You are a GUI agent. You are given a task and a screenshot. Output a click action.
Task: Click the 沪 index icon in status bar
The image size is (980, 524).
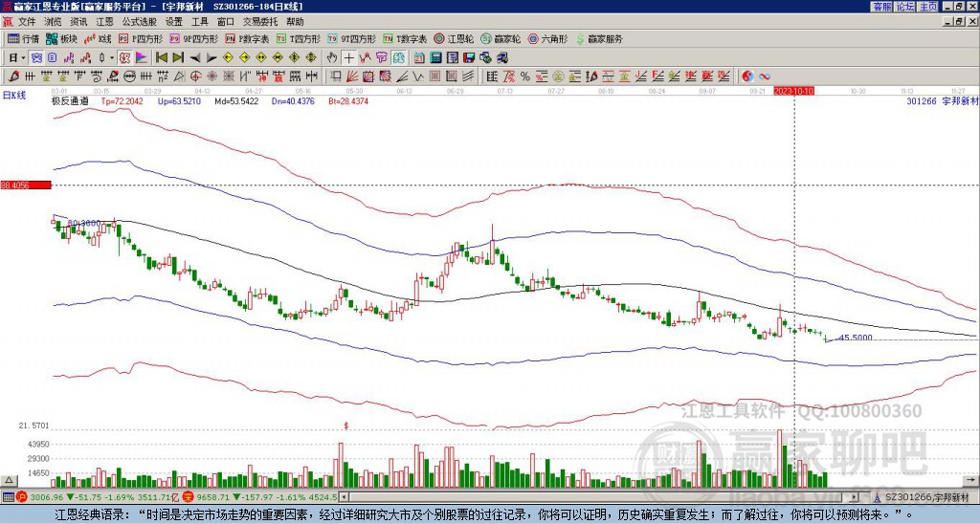pyautogui.click(x=22, y=497)
